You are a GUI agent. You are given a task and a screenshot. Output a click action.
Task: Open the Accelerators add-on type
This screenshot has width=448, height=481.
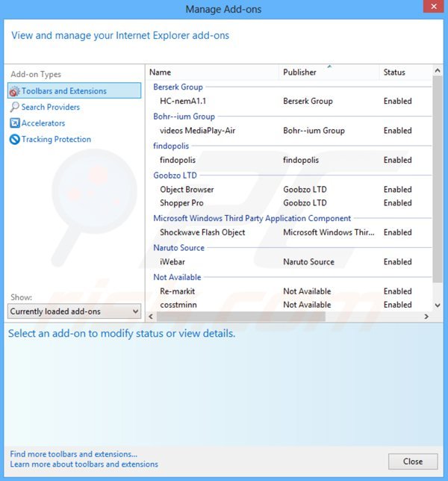pos(43,123)
